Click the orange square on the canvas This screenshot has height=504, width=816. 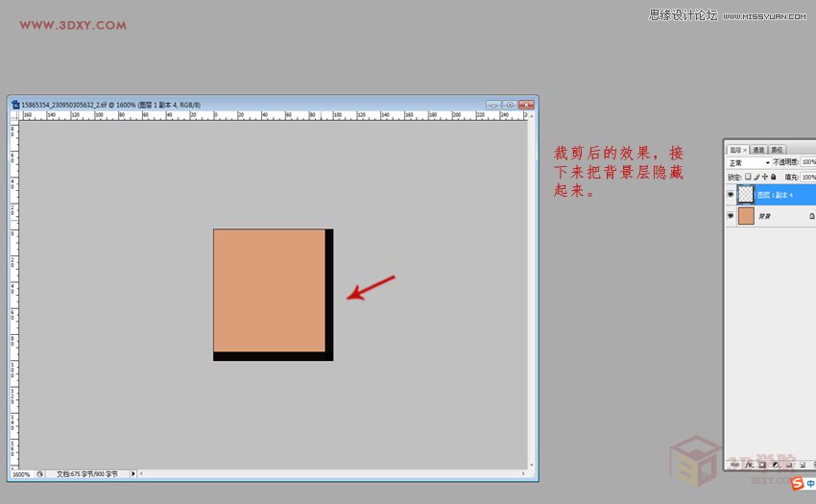point(269,291)
